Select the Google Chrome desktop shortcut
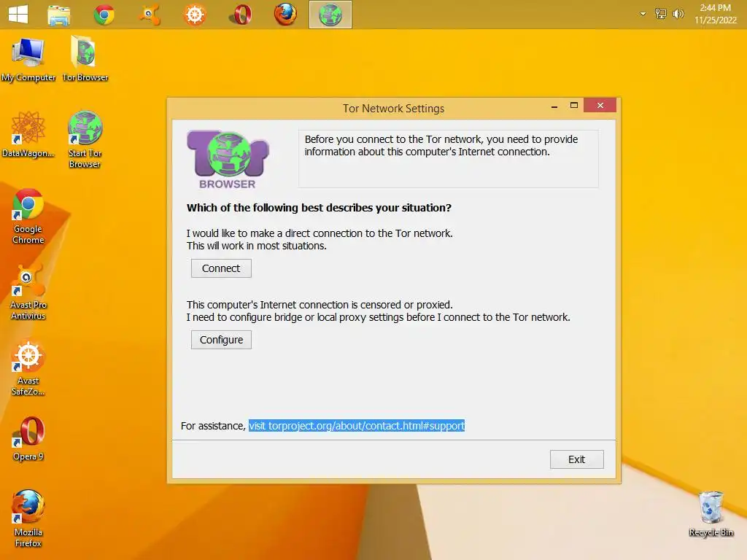The height and width of the screenshot is (560, 747). click(28, 216)
